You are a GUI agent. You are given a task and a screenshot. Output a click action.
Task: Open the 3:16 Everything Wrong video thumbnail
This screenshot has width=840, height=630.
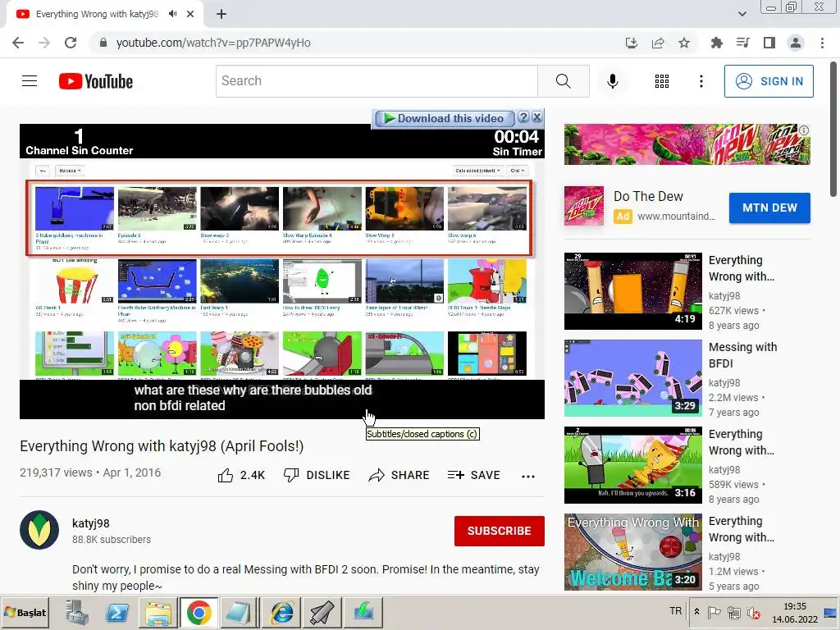point(632,465)
